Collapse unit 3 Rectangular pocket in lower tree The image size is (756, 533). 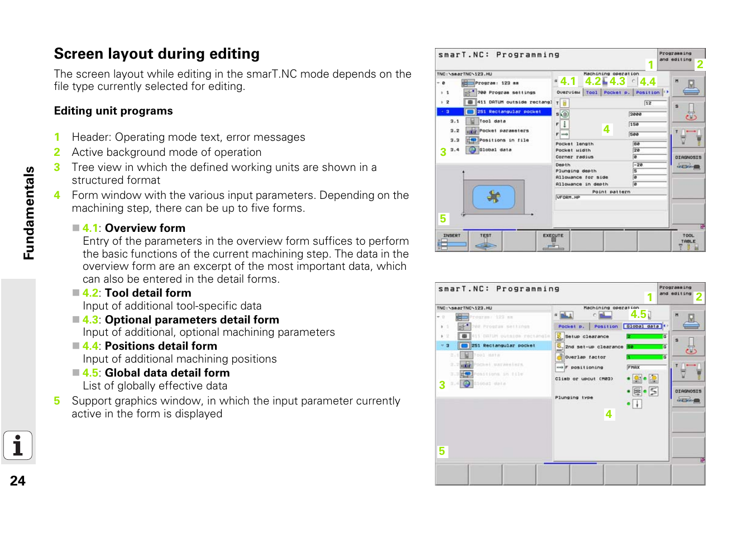[x=442, y=346]
